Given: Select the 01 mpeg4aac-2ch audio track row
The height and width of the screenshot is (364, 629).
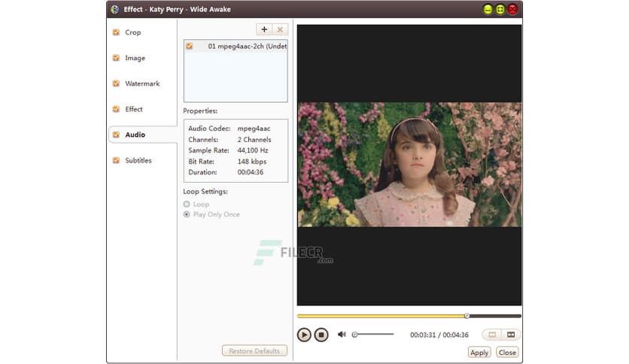Looking at the screenshot, I should pos(236,47).
